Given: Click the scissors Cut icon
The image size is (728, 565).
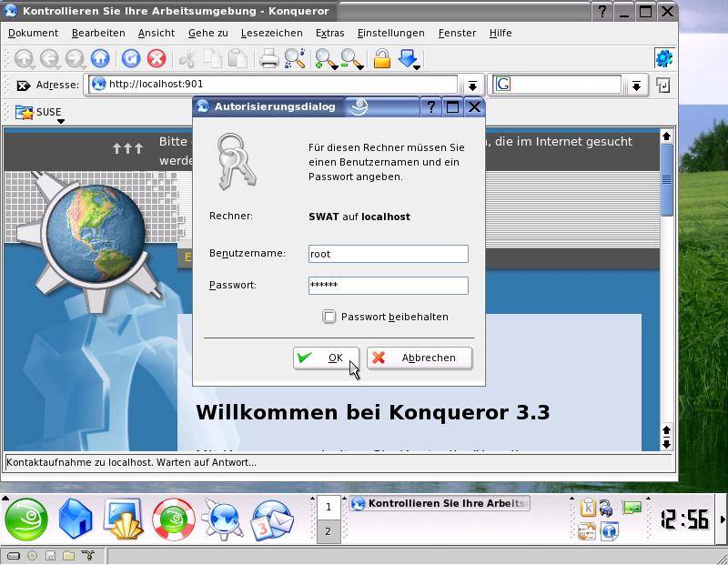Looking at the screenshot, I should click(x=187, y=59).
